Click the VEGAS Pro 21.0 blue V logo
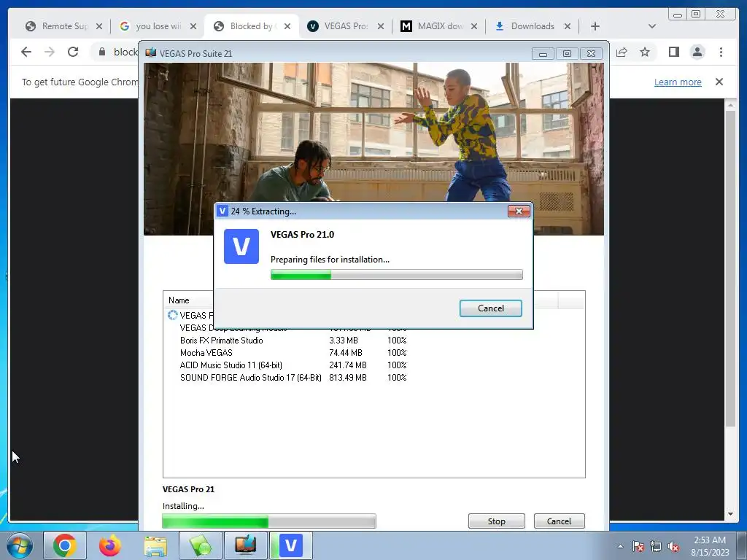The image size is (747, 560). click(241, 246)
